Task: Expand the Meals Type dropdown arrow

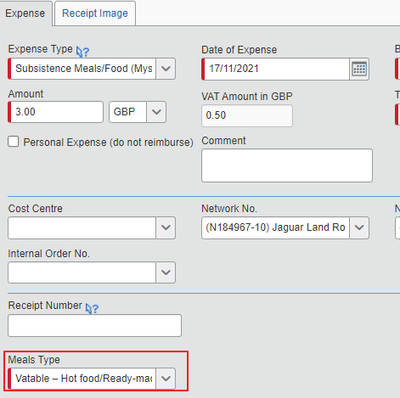Action: coord(166,379)
